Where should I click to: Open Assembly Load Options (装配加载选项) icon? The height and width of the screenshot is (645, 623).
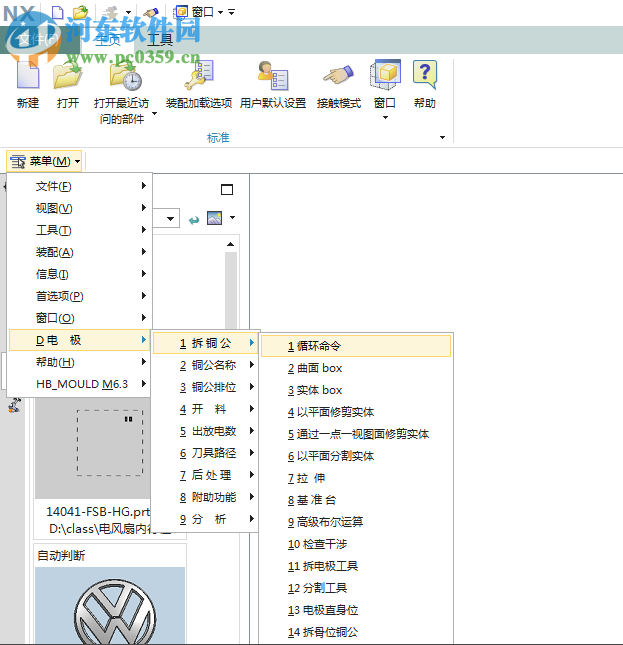point(199,74)
